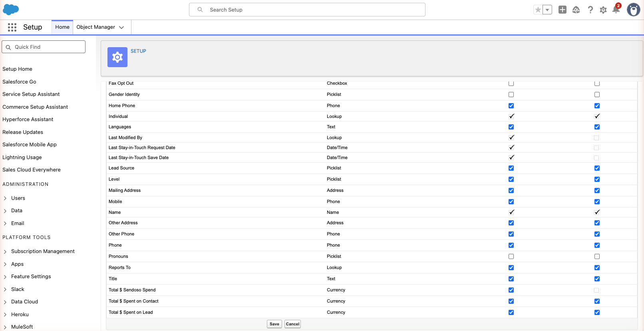Open the favorites list dropdown arrow
This screenshot has height=331, width=644.
pyautogui.click(x=547, y=10)
